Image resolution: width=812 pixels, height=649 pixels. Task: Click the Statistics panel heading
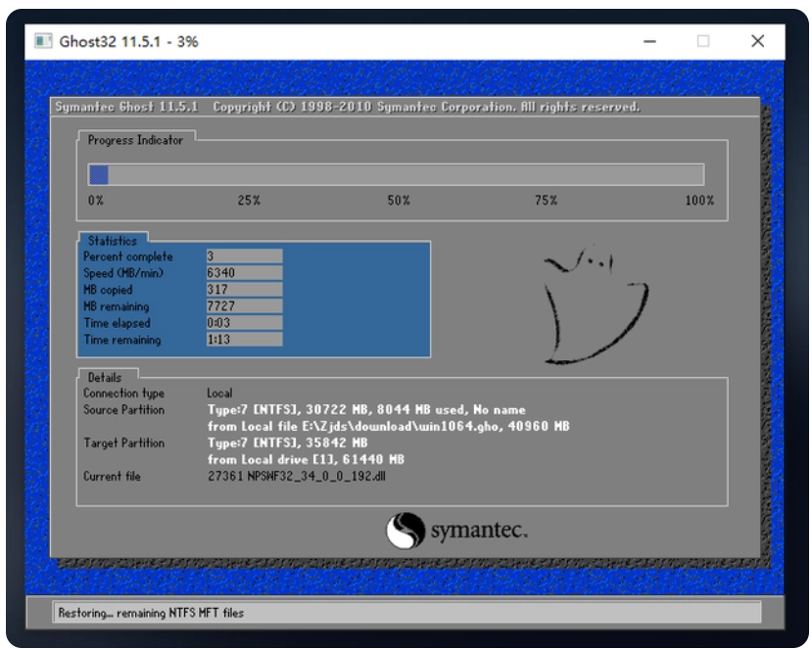tap(113, 241)
